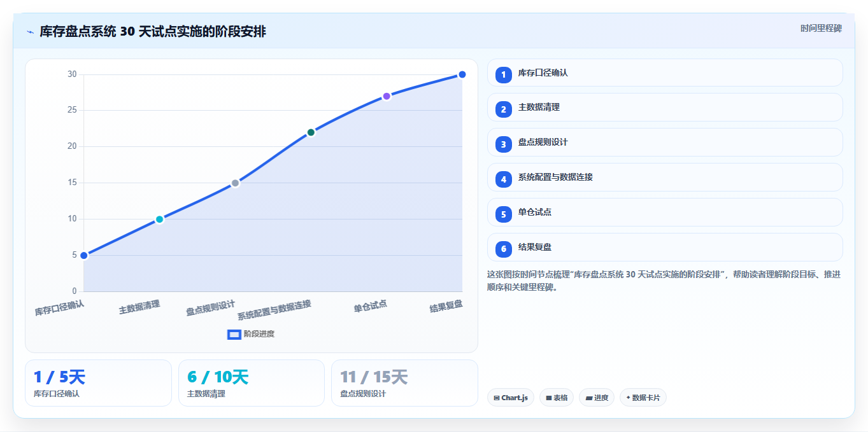Select the purple chart point at value 27
This screenshot has width=868, height=432.
tap(387, 96)
